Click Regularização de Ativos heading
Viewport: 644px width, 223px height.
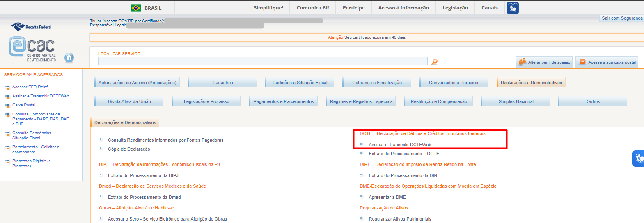pos(384,208)
